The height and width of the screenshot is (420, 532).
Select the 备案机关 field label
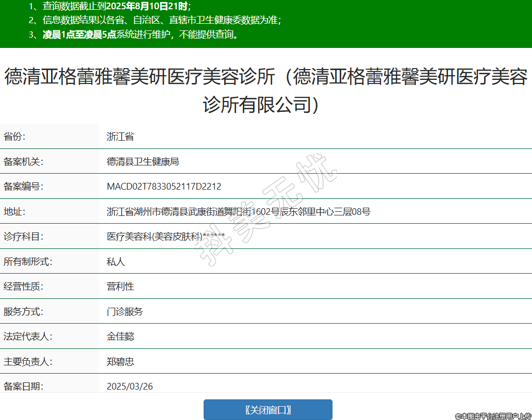23,161
